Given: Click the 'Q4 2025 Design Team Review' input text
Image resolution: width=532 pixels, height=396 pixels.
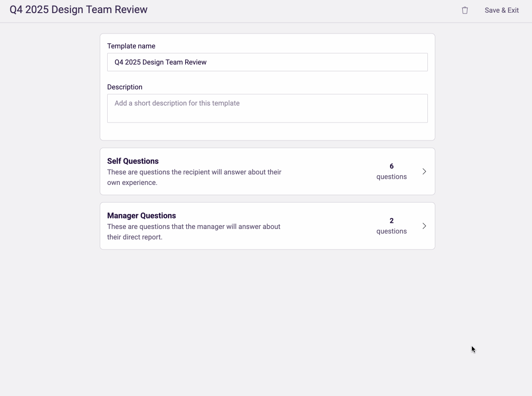Looking at the screenshot, I should [x=160, y=62].
